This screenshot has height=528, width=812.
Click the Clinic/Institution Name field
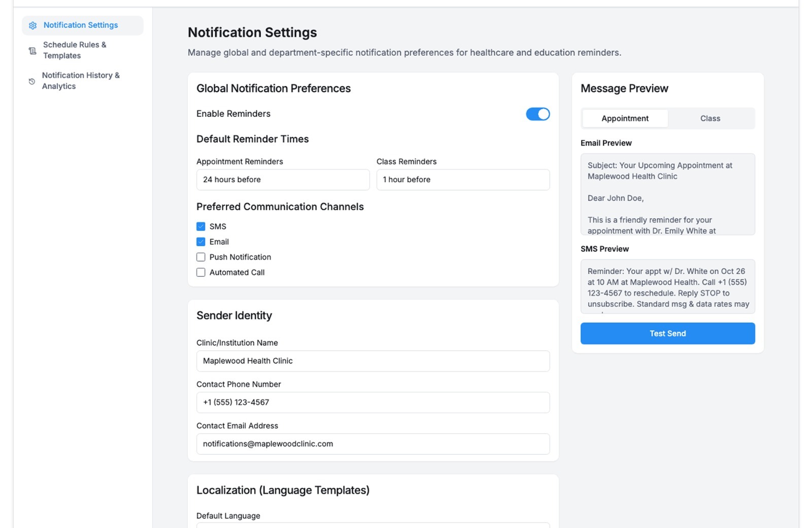coord(373,361)
